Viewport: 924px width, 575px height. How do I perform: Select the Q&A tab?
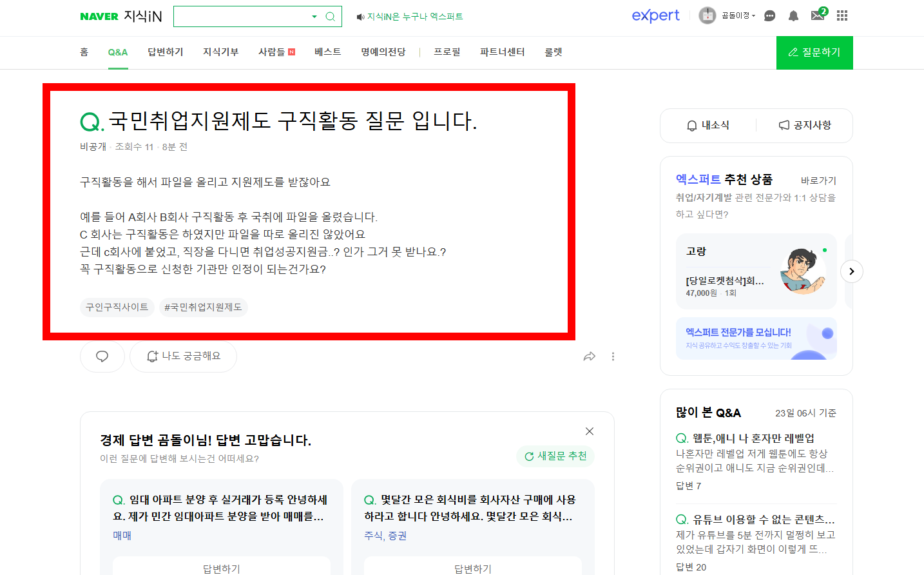point(118,52)
